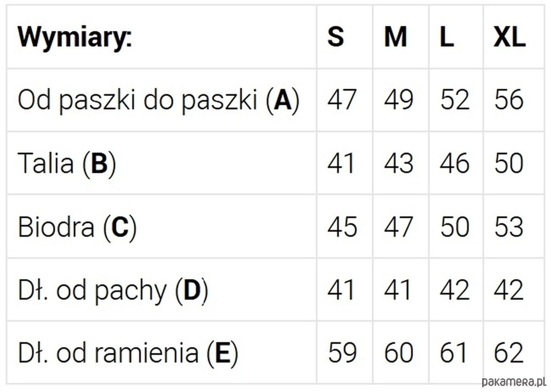Click value 53 in Biodra XL cell

click(509, 227)
